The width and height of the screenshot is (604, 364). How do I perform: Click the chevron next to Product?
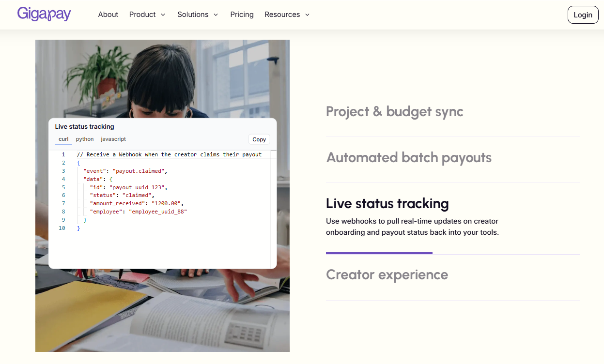tap(163, 15)
